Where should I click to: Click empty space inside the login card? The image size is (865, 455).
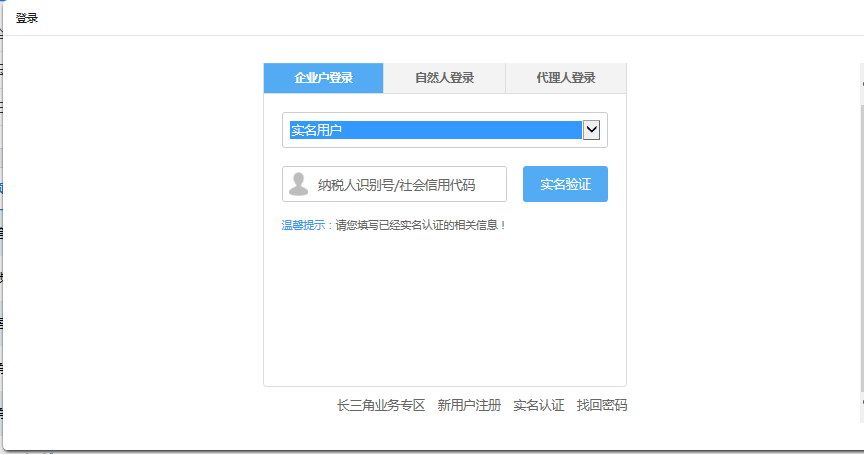[444, 310]
